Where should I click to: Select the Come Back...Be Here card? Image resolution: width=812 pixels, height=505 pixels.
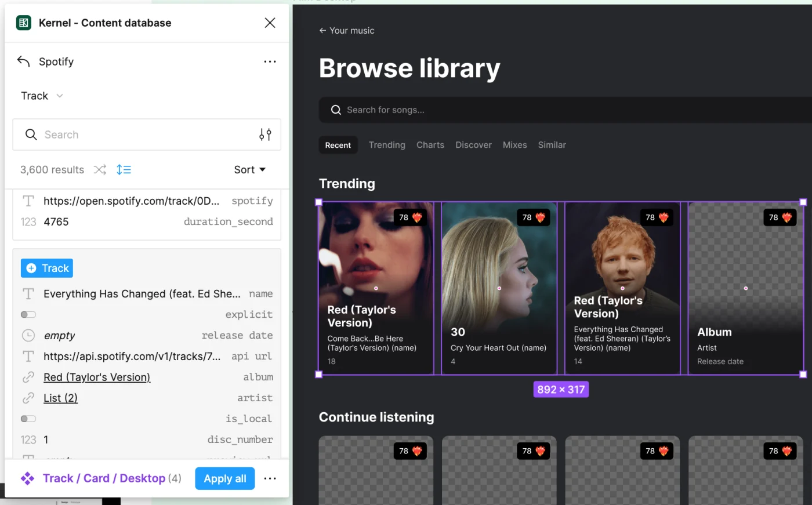(376, 288)
